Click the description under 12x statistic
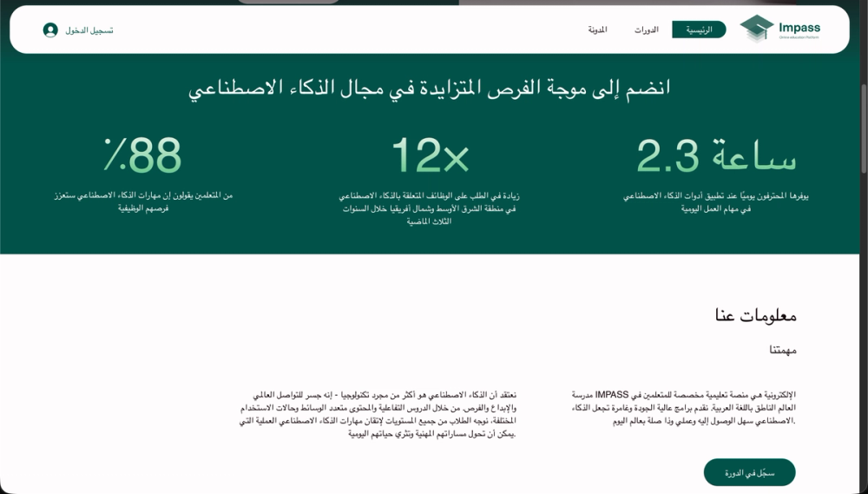 pos(429,208)
